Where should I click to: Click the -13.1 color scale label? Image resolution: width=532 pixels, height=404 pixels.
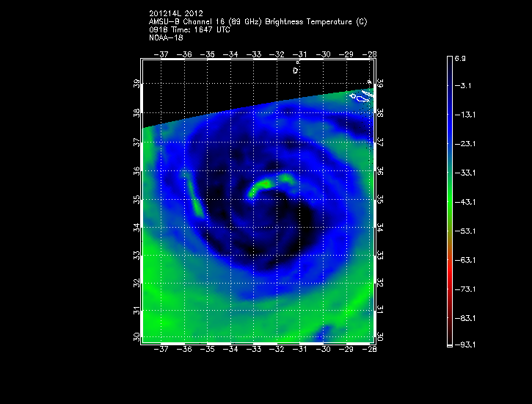tap(464, 115)
